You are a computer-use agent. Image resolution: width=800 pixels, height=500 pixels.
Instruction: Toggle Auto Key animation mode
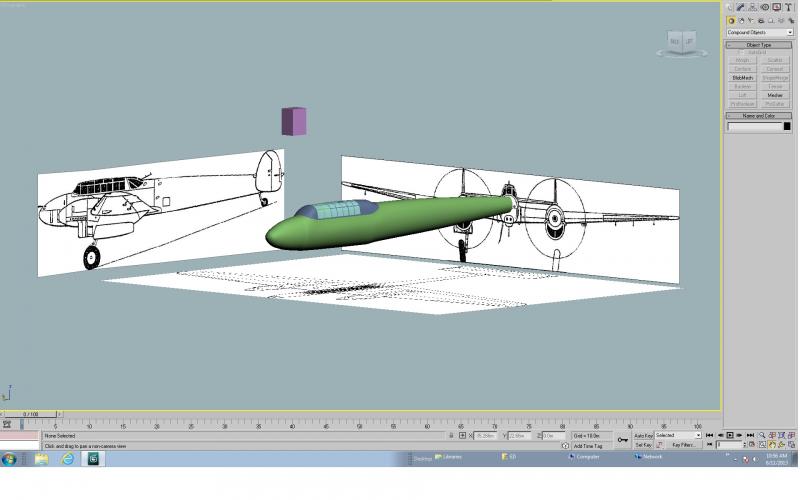click(x=643, y=436)
